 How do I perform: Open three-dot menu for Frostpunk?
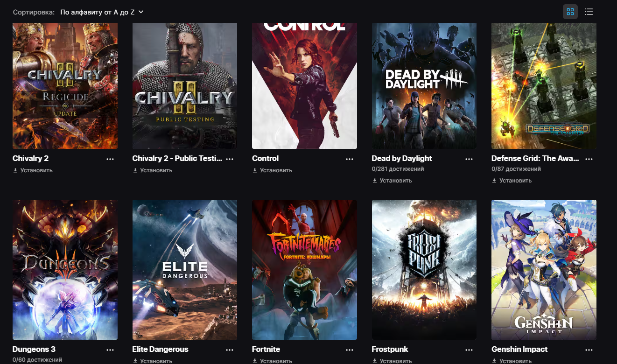pos(469,350)
